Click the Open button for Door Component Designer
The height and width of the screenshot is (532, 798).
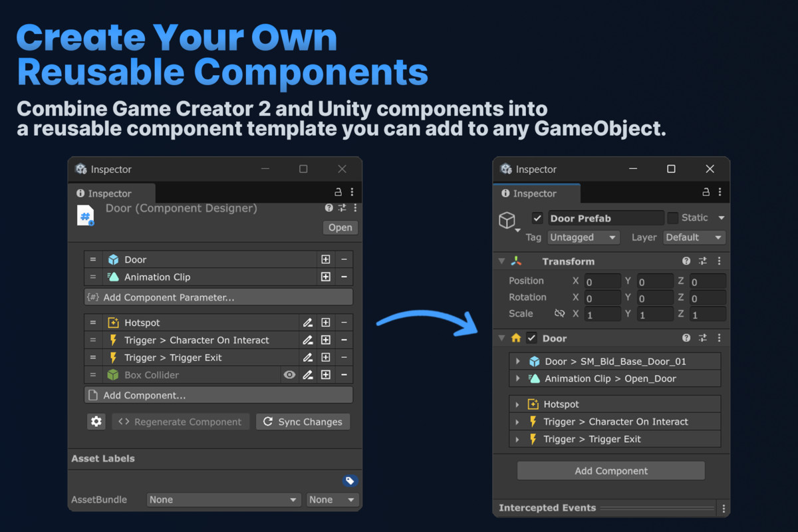tap(340, 227)
